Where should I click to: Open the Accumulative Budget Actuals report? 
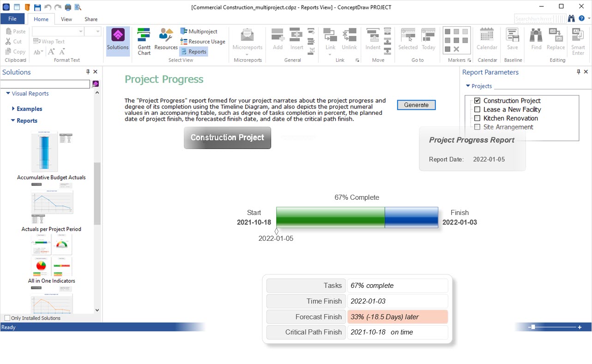(x=51, y=155)
